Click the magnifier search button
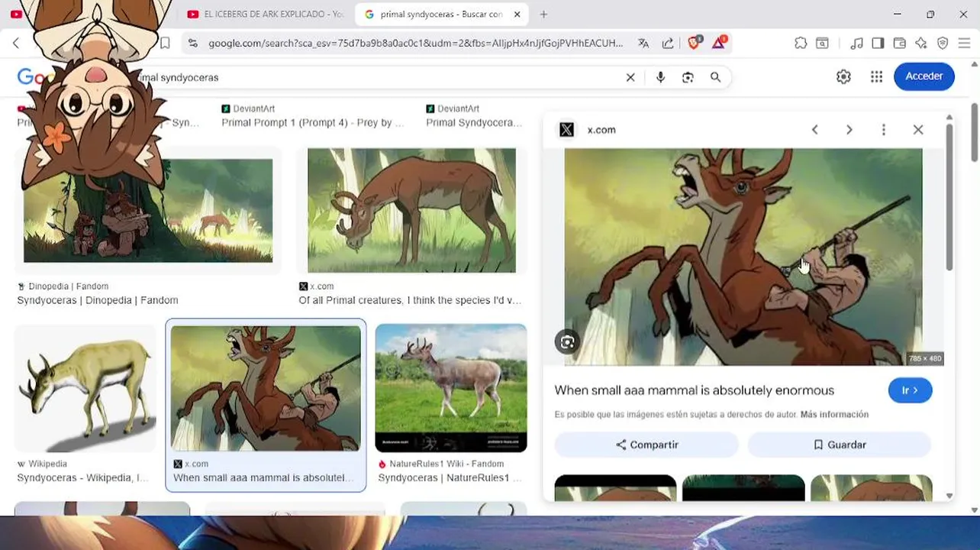The image size is (980, 550). coord(715,77)
